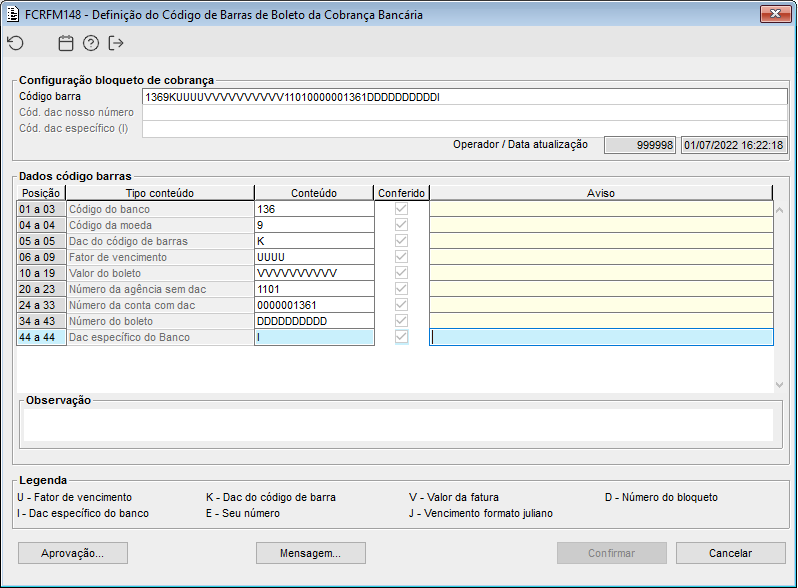Open the Aprovação dialog
The width and height of the screenshot is (798, 588).
pyautogui.click(x=73, y=553)
